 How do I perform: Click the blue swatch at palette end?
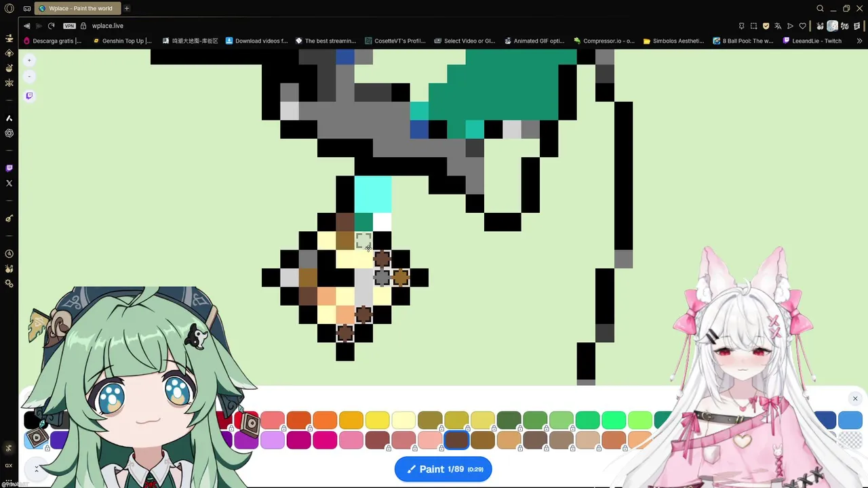tap(850, 420)
